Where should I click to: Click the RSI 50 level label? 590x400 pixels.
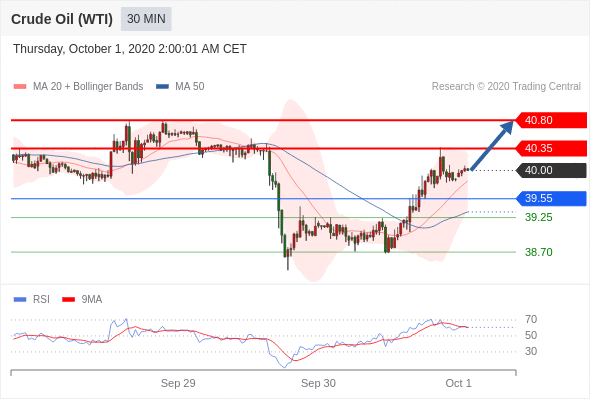coord(531,335)
